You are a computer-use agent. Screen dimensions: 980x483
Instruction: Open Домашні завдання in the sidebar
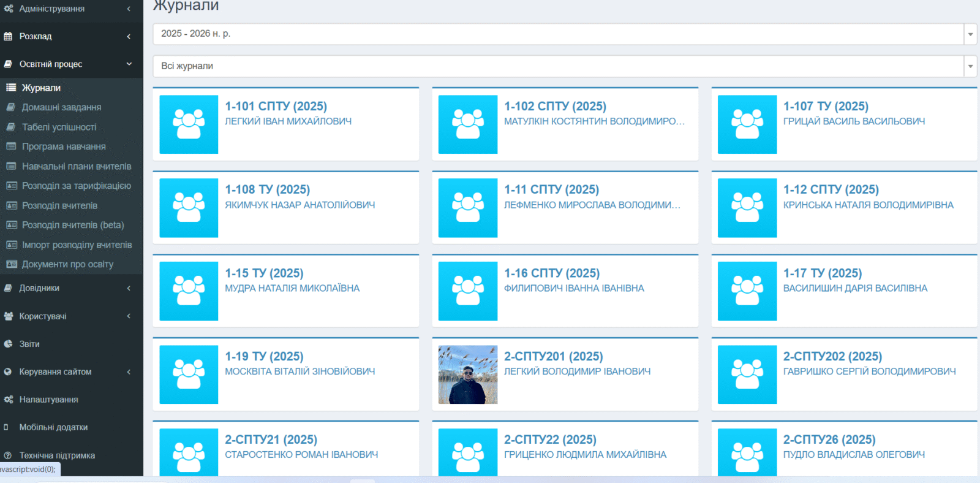61,107
